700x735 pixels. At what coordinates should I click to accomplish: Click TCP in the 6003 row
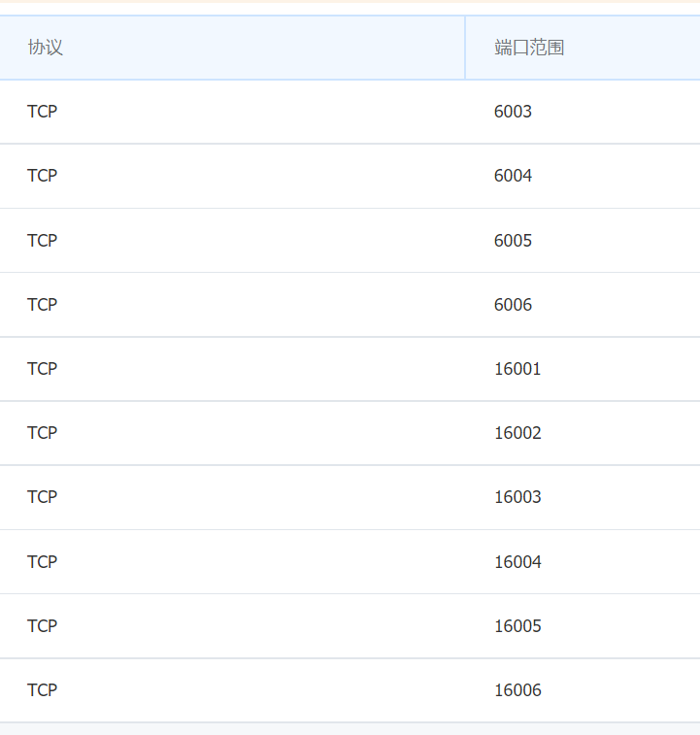click(x=42, y=112)
